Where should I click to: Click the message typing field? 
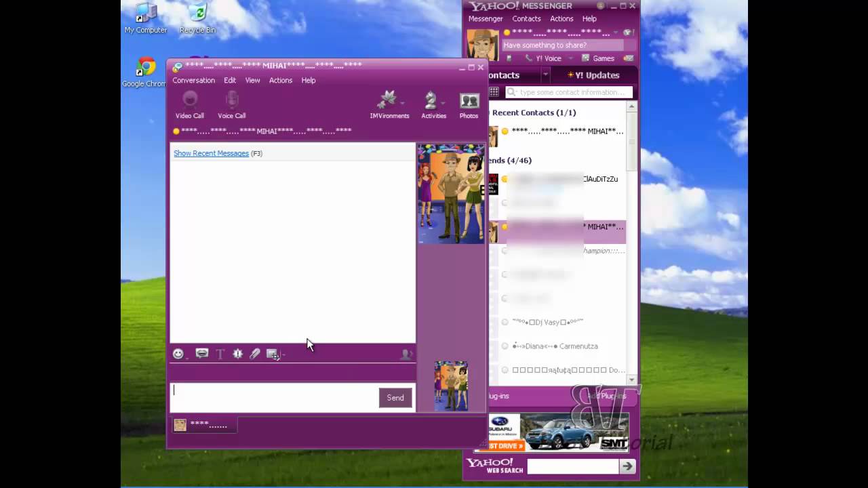(274, 398)
